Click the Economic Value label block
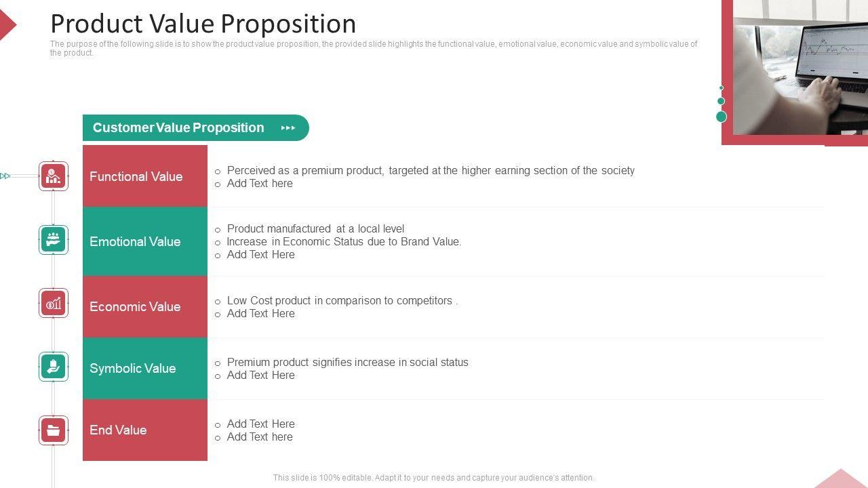This screenshot has width=868, height=488. (145, 306)
